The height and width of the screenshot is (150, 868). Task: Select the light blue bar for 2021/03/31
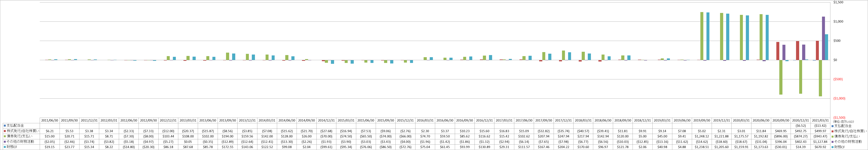tap(827, 47)
